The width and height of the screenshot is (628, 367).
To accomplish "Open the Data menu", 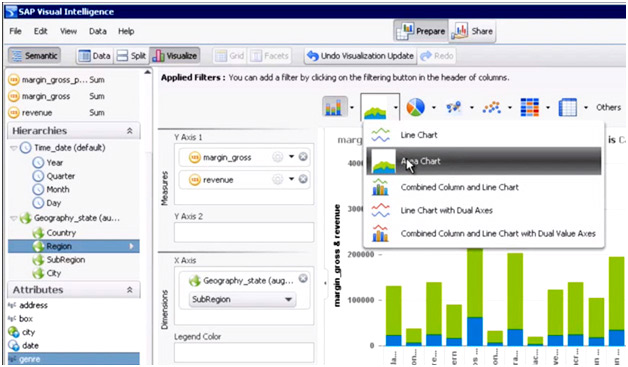I will click(x=98, y=31).
